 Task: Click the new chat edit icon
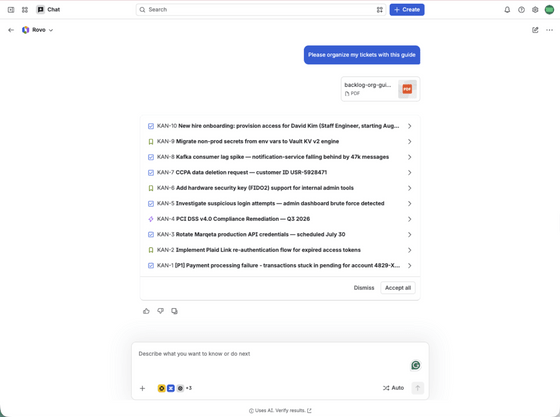point(535,30)
